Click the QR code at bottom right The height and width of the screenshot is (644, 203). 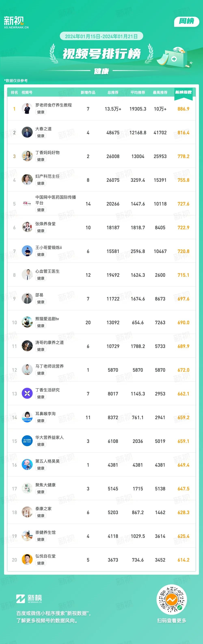coord(172,600)
